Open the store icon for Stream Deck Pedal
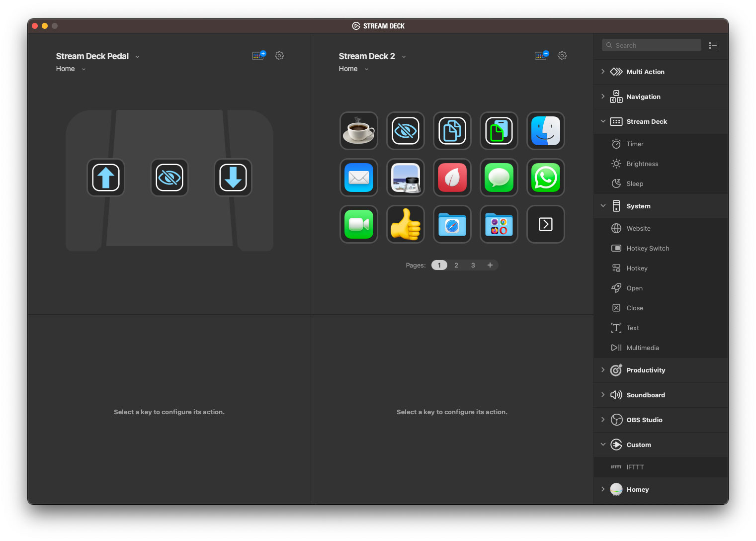The width and height of the screenshot is (756, 541). pyautogui.click(x=258, y=55)
